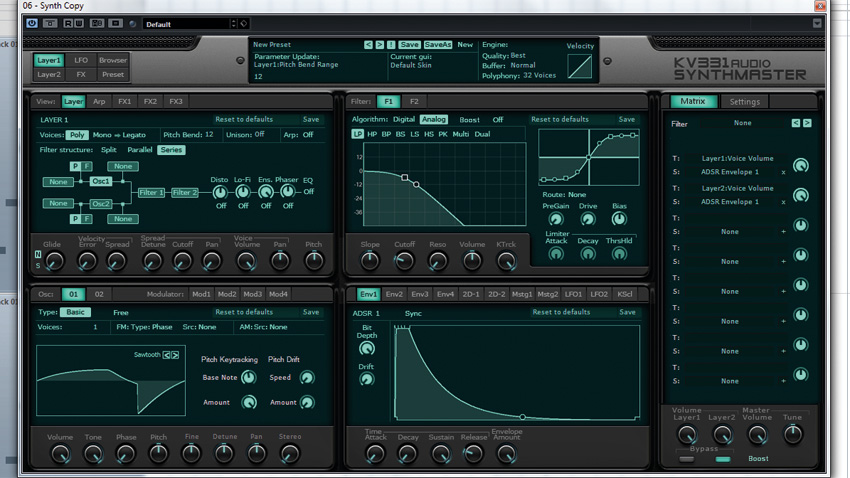Adjust the filter Cutoff knob
This screenshot has width=850, height=478.
404,261
